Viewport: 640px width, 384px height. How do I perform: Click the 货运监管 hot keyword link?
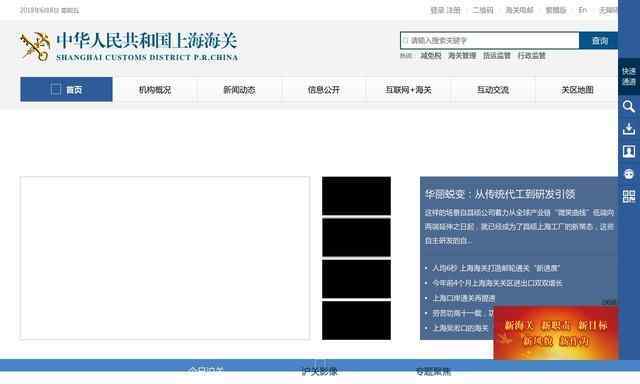click(497, 55)
